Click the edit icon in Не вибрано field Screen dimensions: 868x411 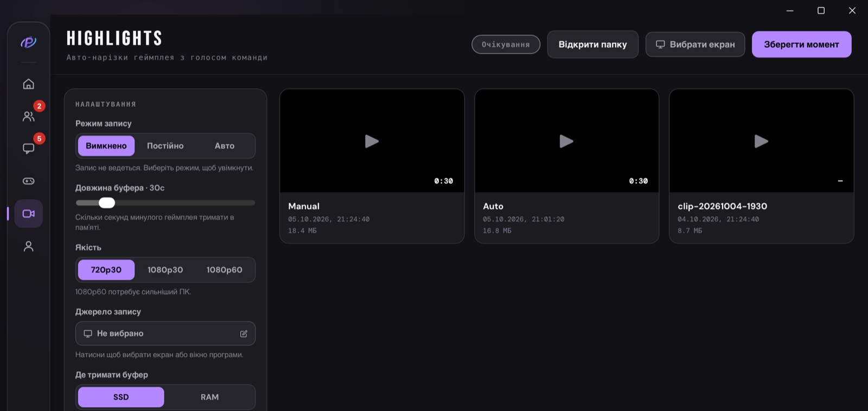244,334
